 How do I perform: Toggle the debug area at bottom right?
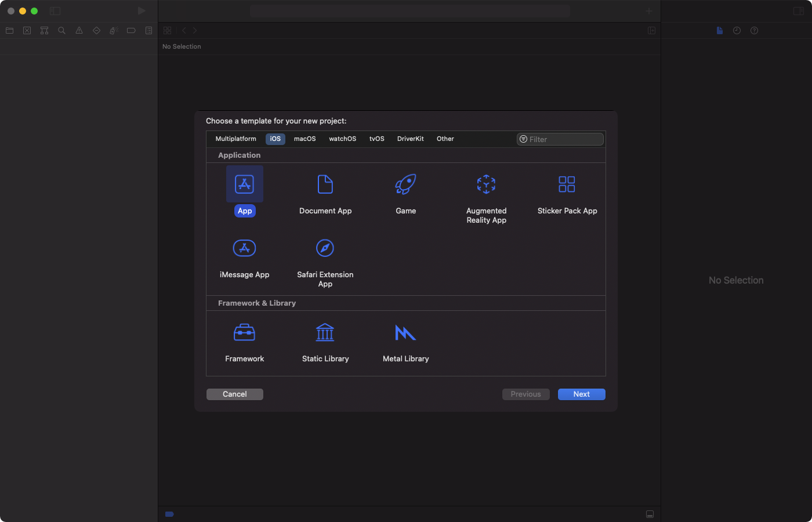(x=650, y=514)
